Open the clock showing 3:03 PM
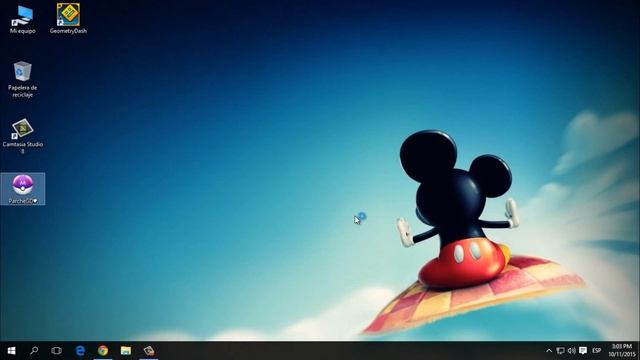Image resolution: width=640 pixels, height=360 pixels. click(622, 351)
